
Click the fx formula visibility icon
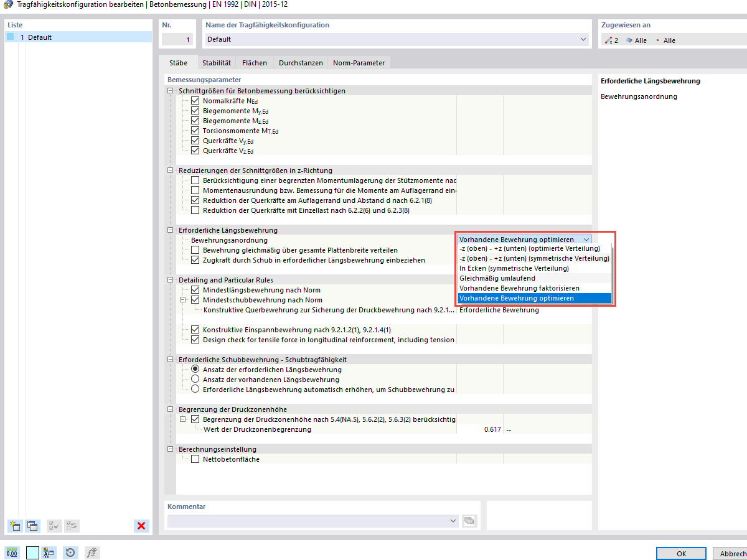[x=92, y=553]
